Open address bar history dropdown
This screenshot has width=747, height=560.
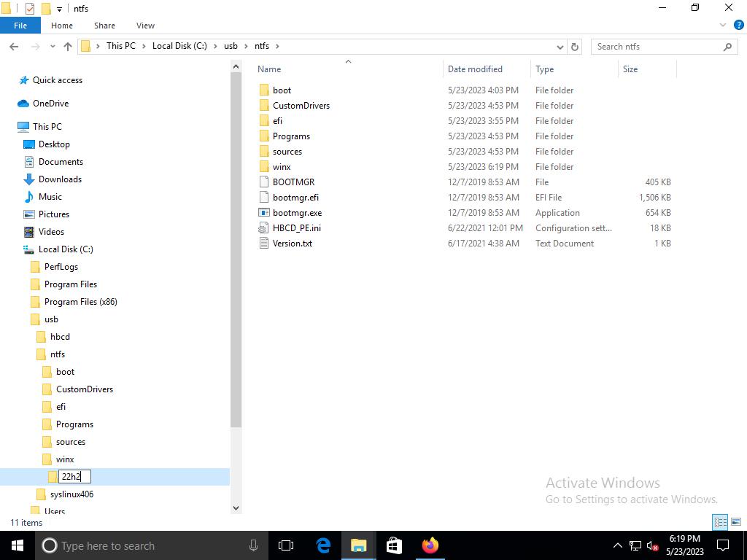pyautogui.click(x=560, y=46)
